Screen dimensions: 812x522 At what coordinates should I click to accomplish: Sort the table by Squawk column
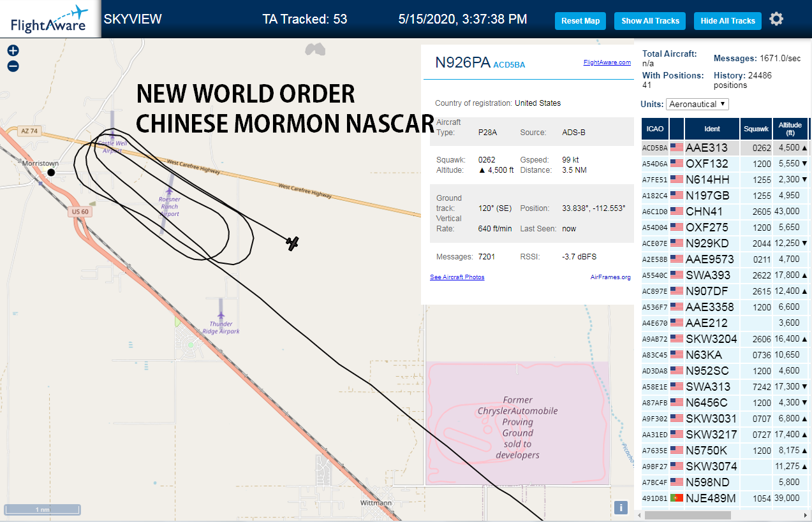pyautogui.click(x=756, y=129)
